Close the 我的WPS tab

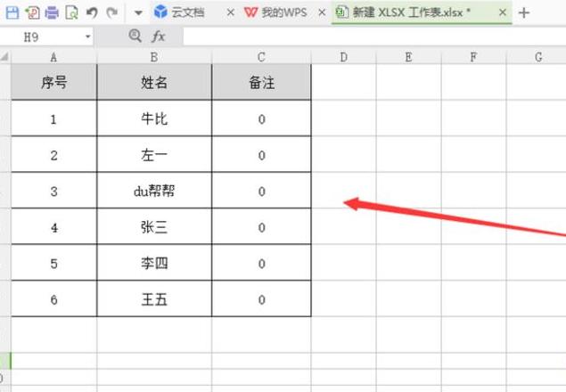click(322, 13)
